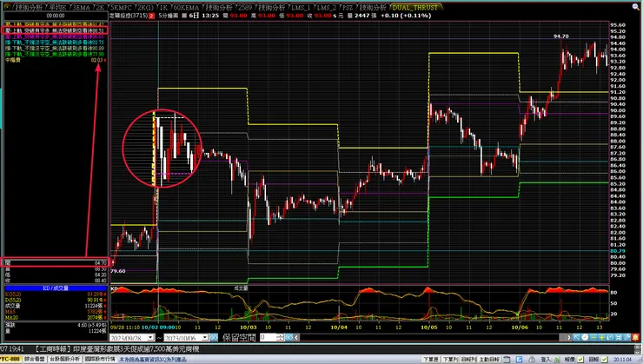Select the 60KEMA tab

coord(186,7)
